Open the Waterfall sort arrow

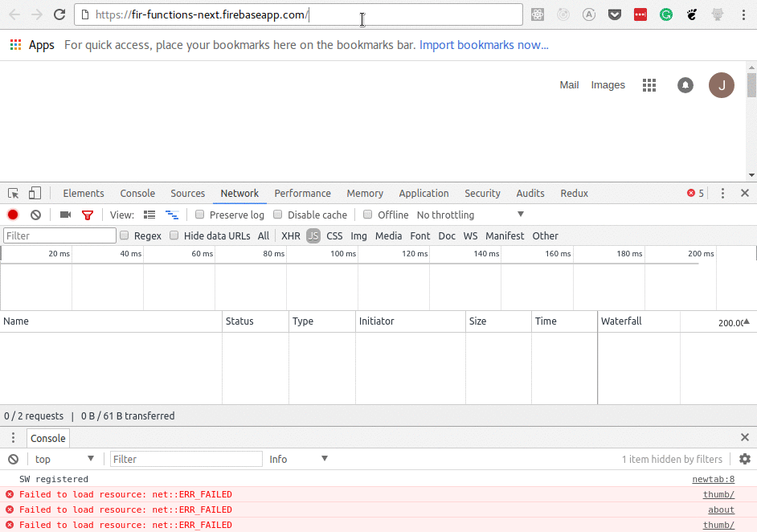pyautogui.click(x=747, y=321)
